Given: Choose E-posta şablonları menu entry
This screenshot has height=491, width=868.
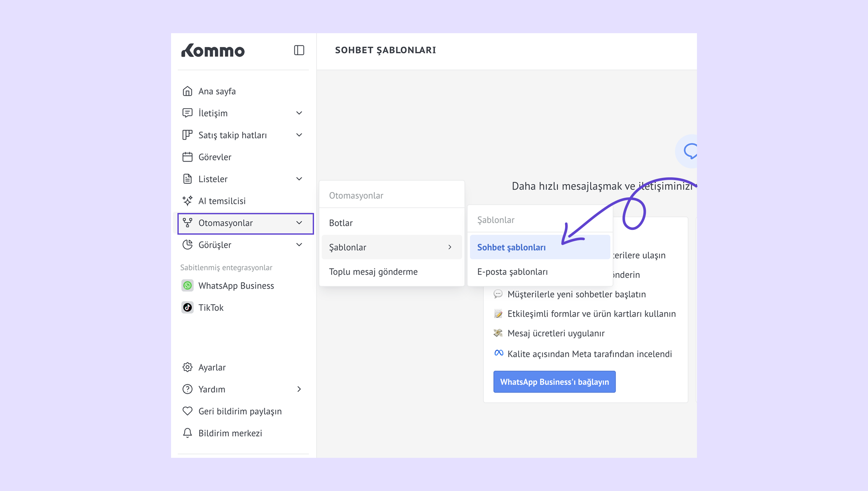Looking at the screenshot, I should point(512,272).
